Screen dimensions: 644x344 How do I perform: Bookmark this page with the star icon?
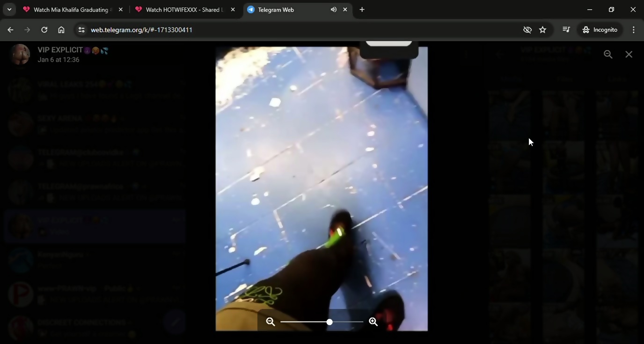(x=542, y=29)
